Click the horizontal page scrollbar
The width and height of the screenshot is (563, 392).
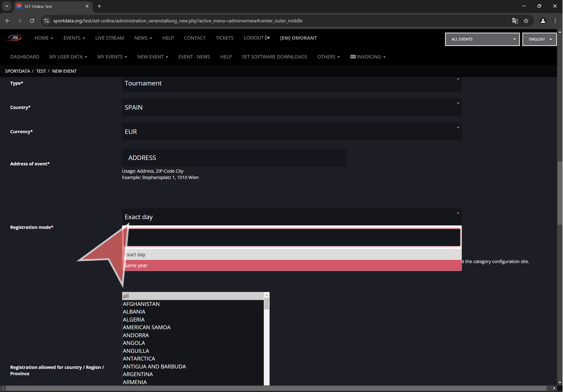(x=276, y=388)
